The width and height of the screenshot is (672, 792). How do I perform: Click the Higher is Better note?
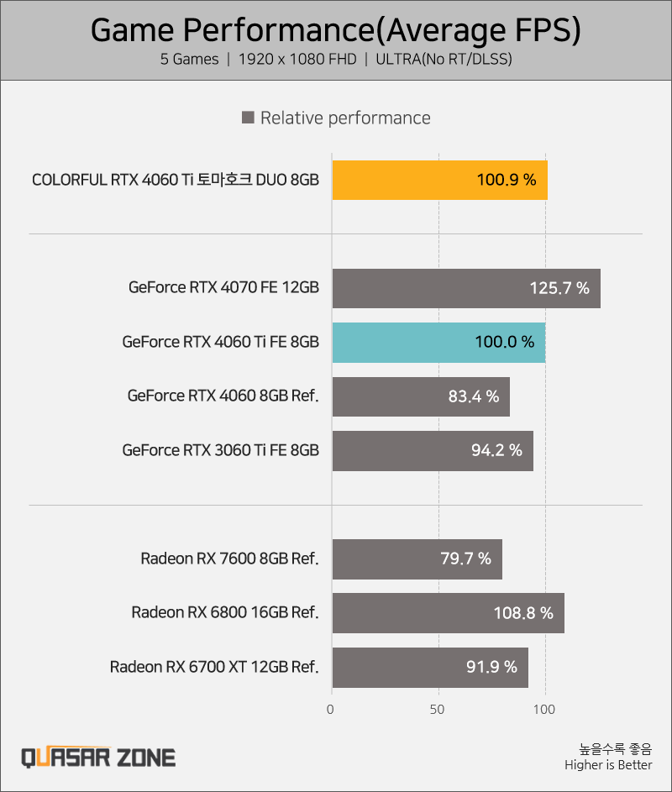[x=608, y=765]
